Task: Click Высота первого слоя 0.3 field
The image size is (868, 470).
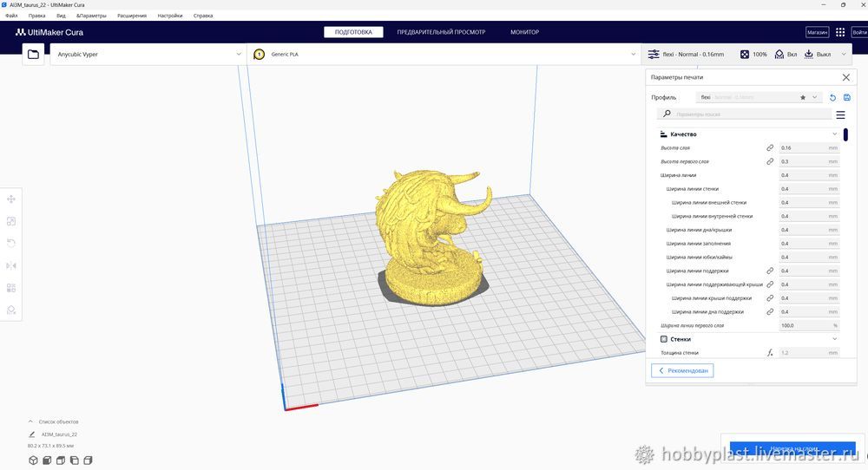Action: 809,161
